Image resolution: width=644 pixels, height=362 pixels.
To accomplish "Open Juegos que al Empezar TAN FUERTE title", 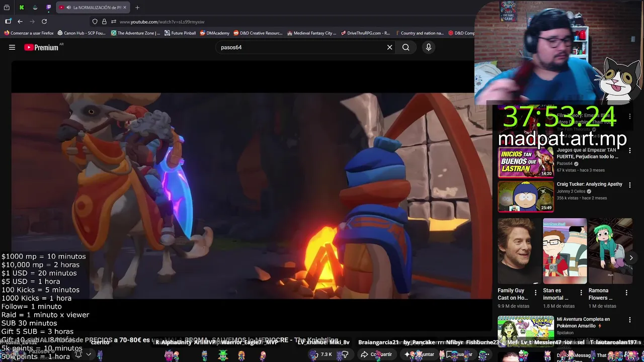I will pyautogui.click(x=588, y=153).
